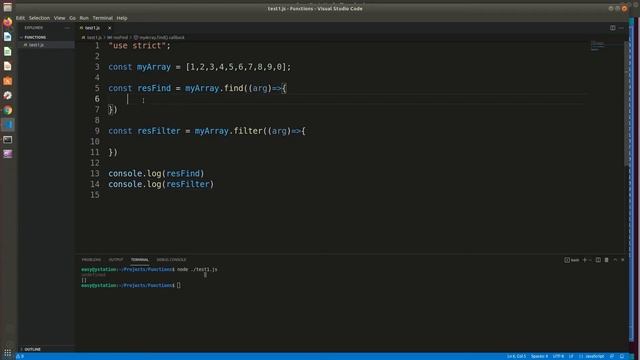The height and width of the screenshot is (360, 640).
Task: Kill terminal with trash icon
Action: (607, 260)
